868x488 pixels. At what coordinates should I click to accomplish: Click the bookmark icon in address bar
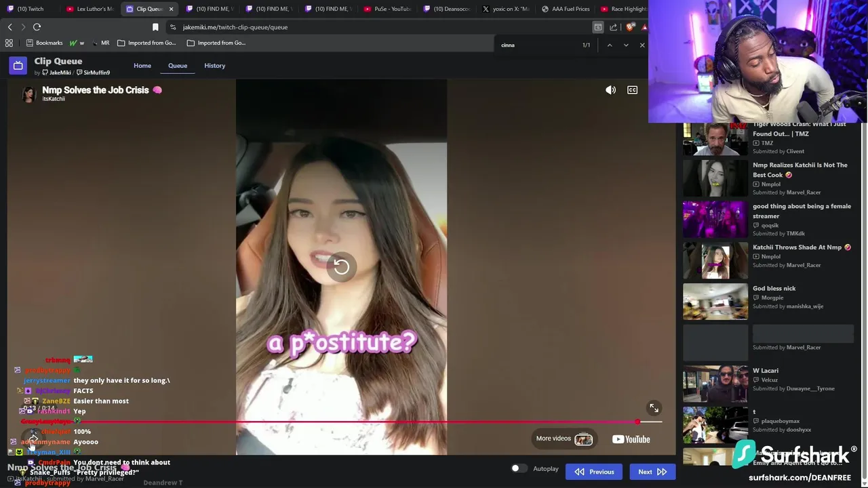(155, 27)
